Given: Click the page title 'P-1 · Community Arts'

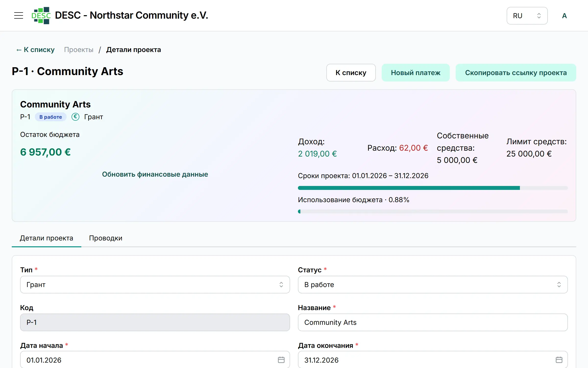Looking at the screenshot, I should (67, 71).
